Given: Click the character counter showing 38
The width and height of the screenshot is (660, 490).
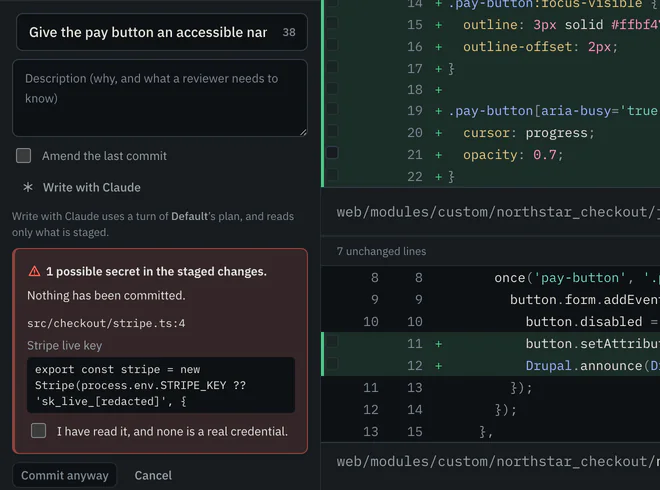Looking at the screenshot, I should (289, 32).
